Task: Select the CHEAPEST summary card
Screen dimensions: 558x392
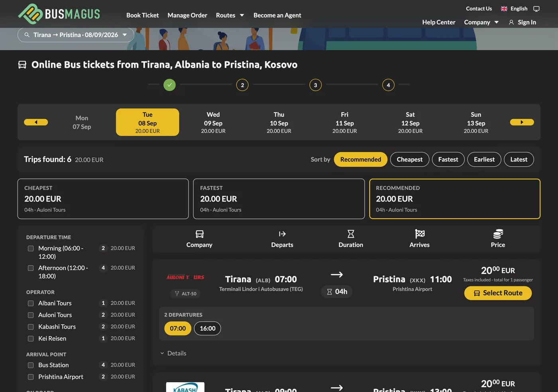Action: click(103, 199)
